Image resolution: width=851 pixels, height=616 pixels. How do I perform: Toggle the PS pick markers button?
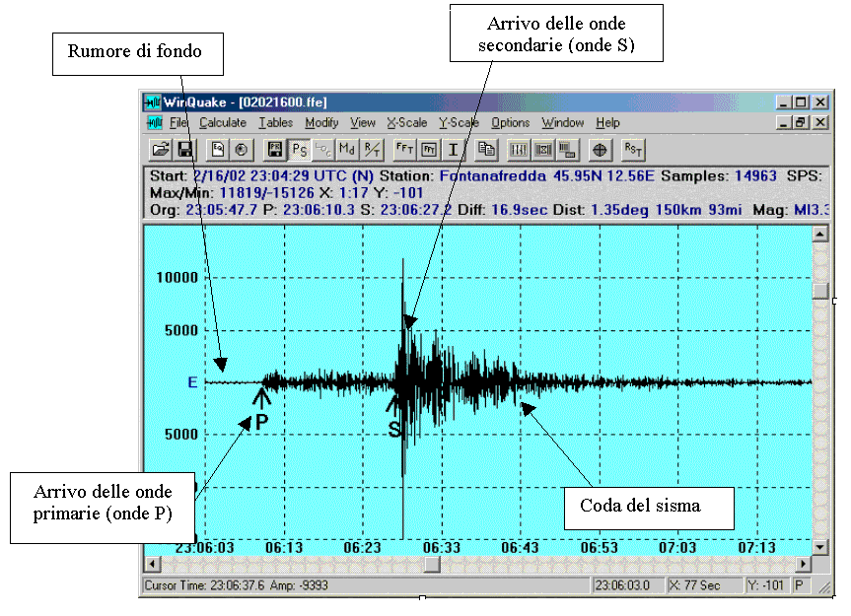click(299, 149)
